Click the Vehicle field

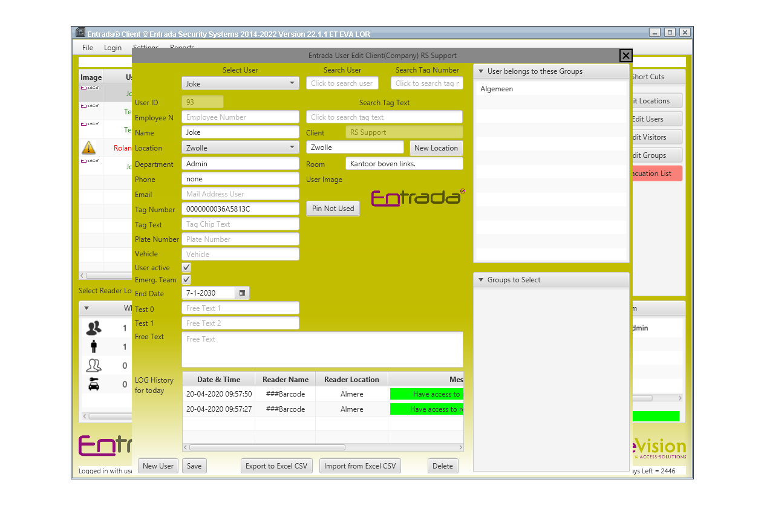tap(240, 255)
